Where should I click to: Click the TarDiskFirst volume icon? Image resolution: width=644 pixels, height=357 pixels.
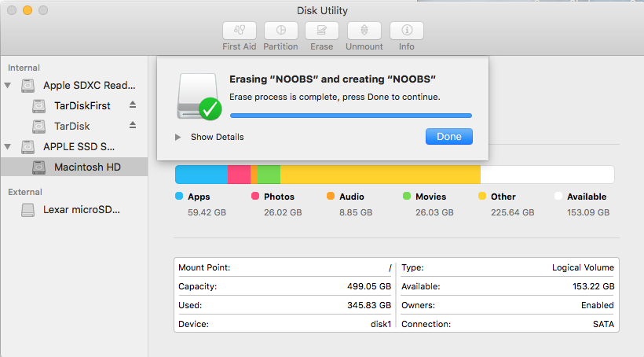click(38, 106)
